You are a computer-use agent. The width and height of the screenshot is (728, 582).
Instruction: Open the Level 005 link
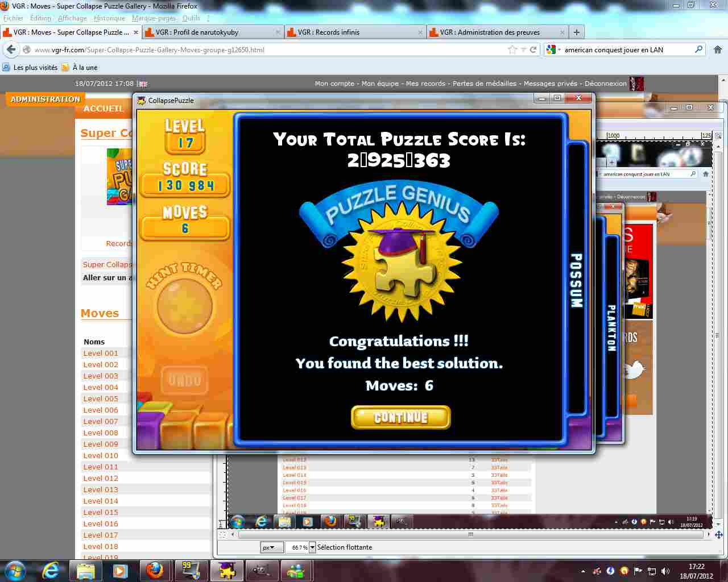[101, 398]
